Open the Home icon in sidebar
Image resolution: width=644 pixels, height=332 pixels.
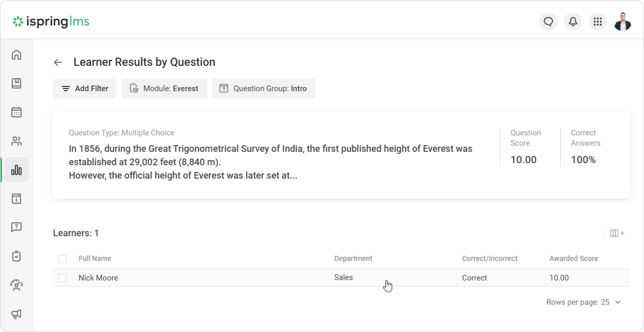click(16, 55)
